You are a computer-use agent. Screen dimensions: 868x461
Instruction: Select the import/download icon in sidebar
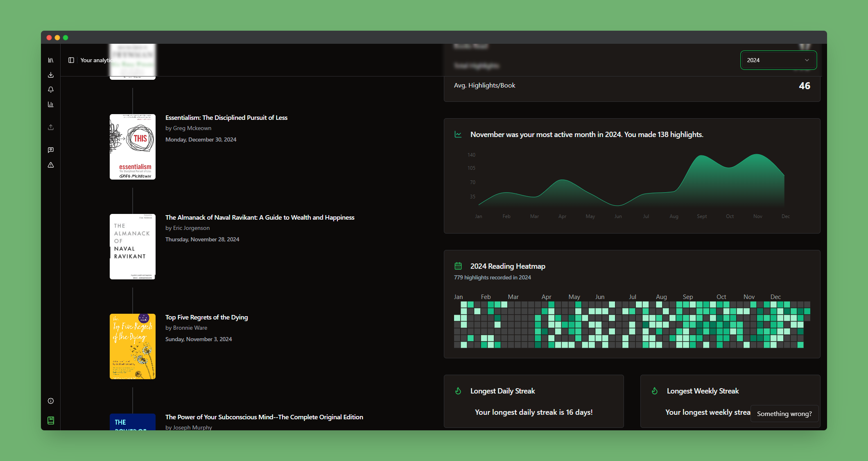(51, 75)
